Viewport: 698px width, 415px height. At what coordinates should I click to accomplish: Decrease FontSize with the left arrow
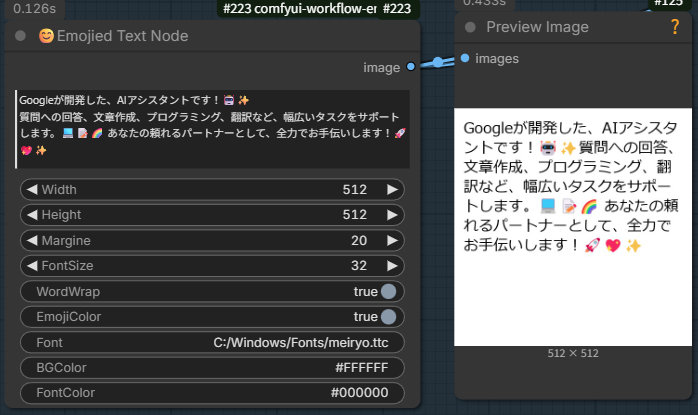pos(31,265)
